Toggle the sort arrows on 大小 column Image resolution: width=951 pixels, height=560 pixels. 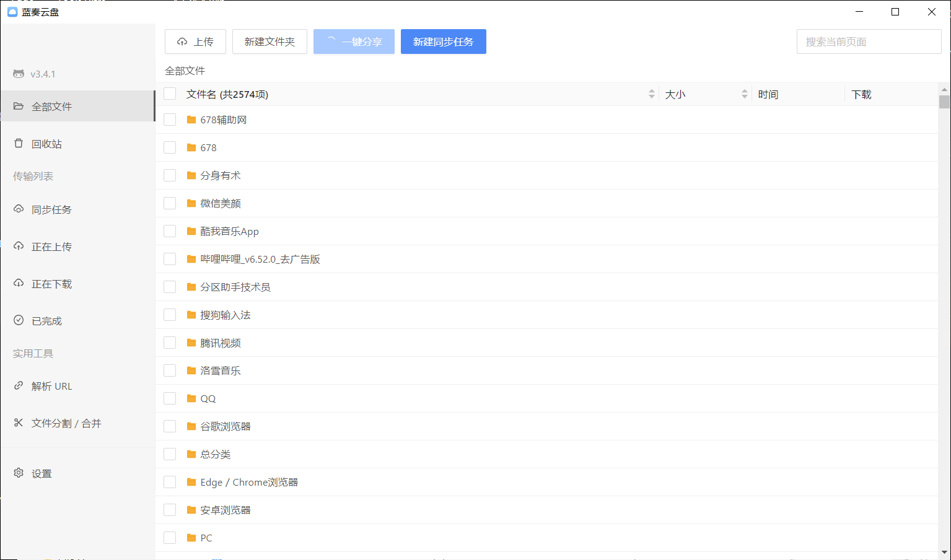click(745, 94)
